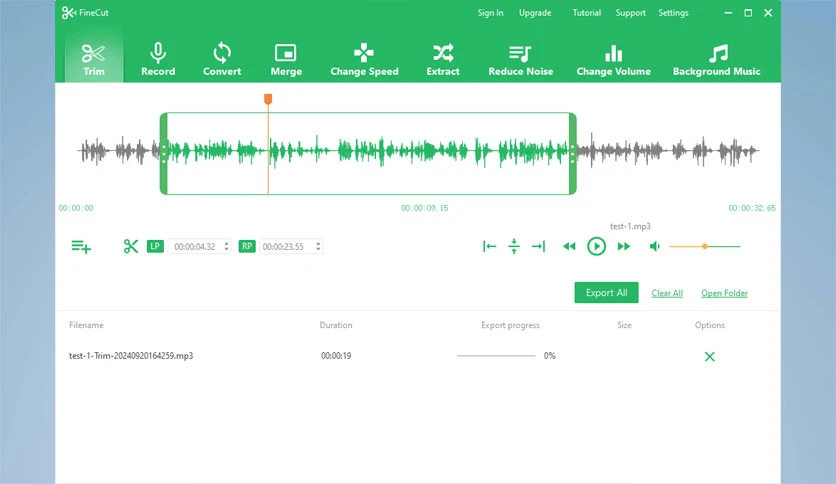Click the Export progress column header
The height and width of the screenshot is (484, 836).
point(510,325)
